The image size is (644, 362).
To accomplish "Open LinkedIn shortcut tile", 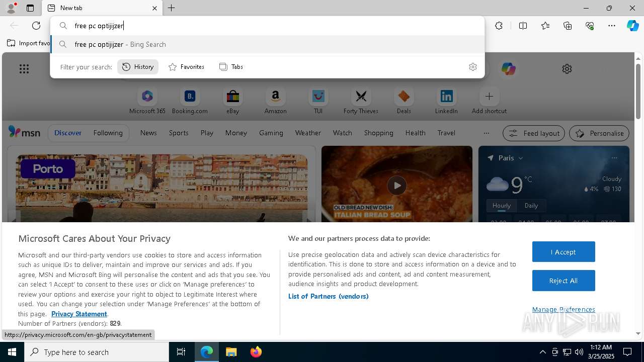I will coord(446,101).
